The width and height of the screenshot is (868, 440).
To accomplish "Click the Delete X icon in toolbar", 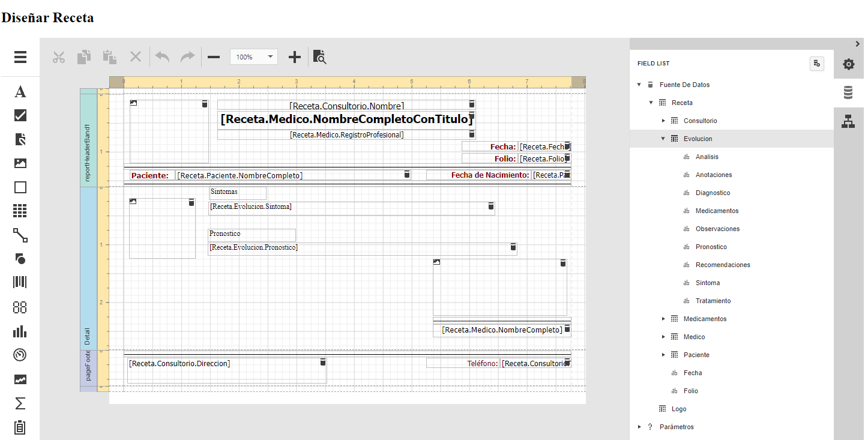I will click(x=136, y=57).
